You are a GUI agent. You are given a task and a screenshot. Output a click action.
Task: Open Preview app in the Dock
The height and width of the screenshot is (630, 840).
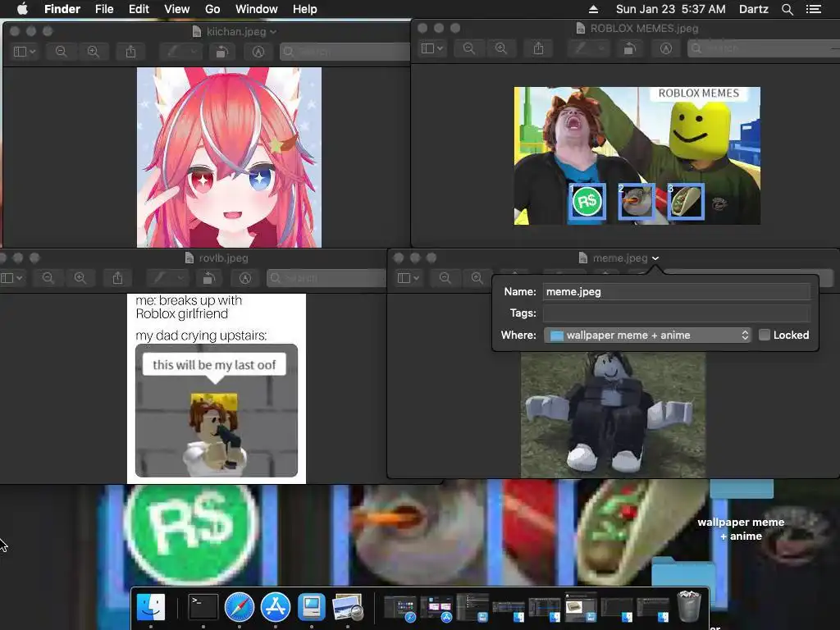pyautogui.click(x=348, y=607)
